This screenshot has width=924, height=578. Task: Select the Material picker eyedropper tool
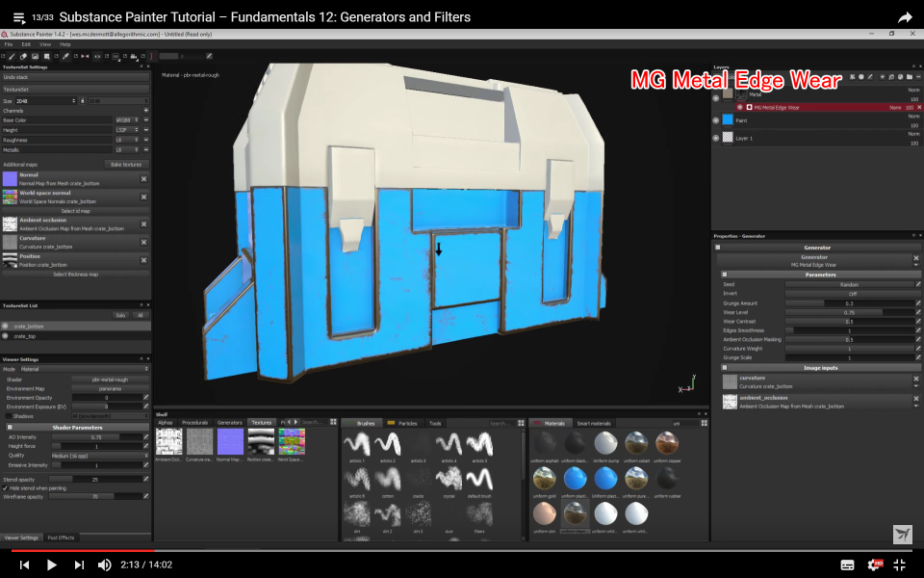click(65, 56)
